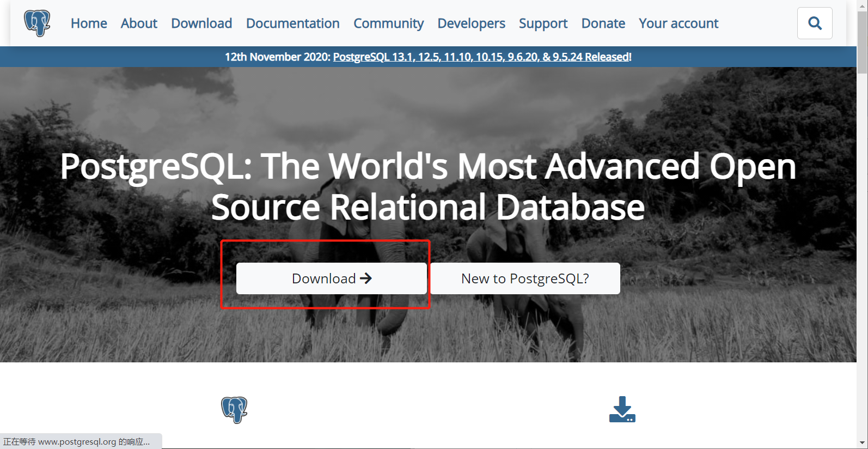Click the hero headline text about PostgreSQL
This screenshot has height=449, width=868.
coord(428,186)
